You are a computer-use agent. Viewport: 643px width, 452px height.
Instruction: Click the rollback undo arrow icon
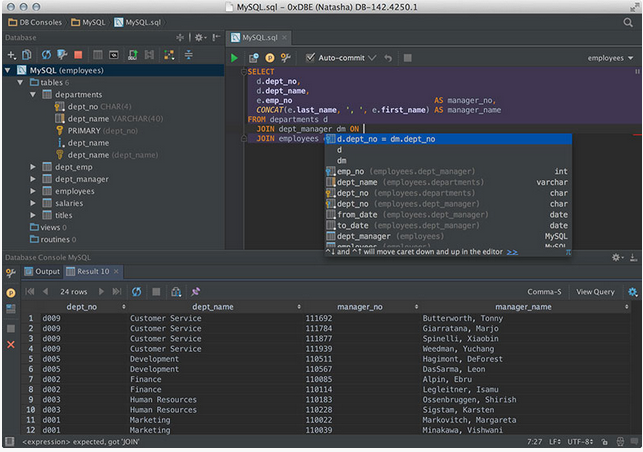[388, 58]
